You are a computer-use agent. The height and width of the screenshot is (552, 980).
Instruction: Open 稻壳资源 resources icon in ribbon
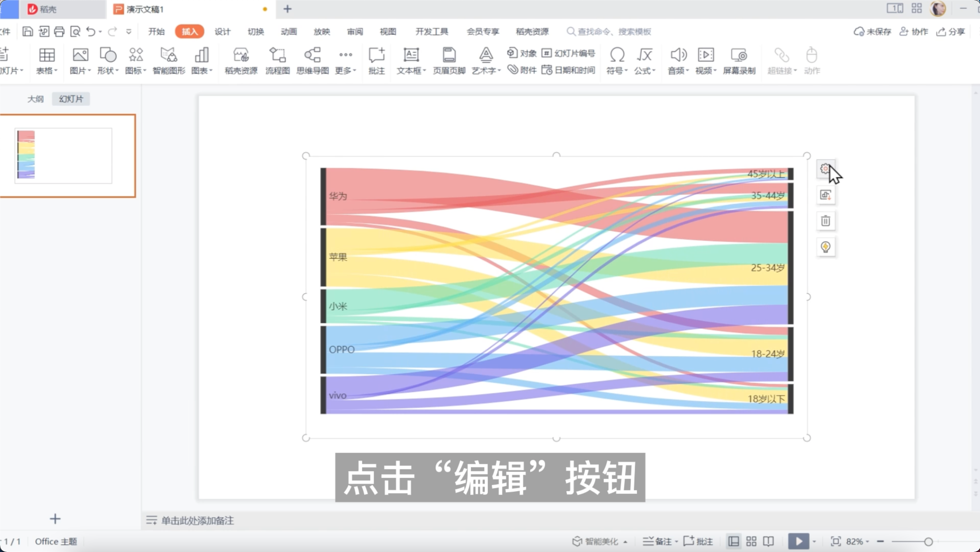[x=241, y=61]
